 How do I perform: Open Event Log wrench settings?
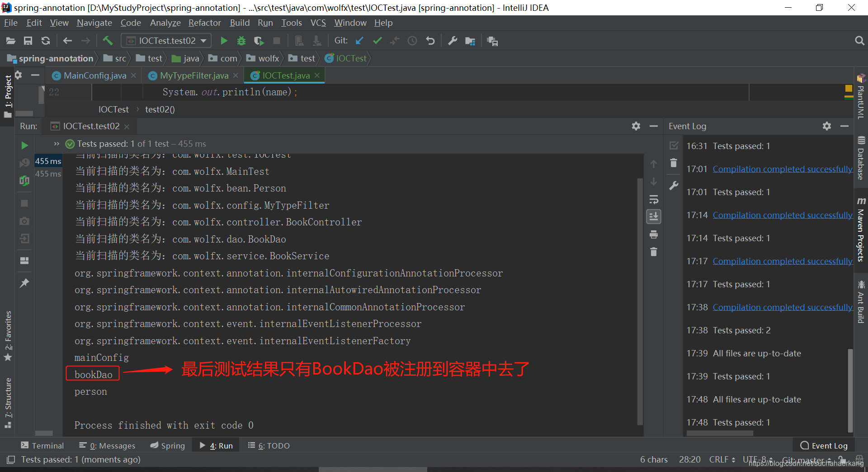[674, 185]
